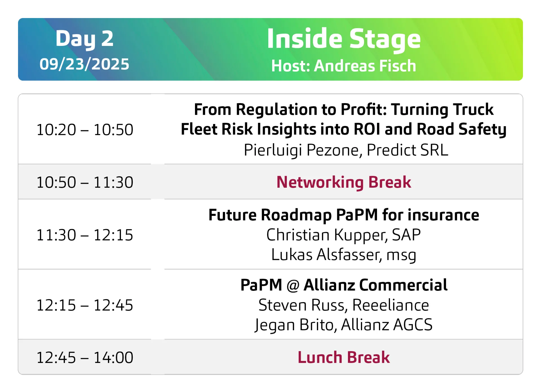Select the 12:45 – 14:00 time slot
Image resolution: width=541 pixels, height=392 pixels.
tap(85, 357)
